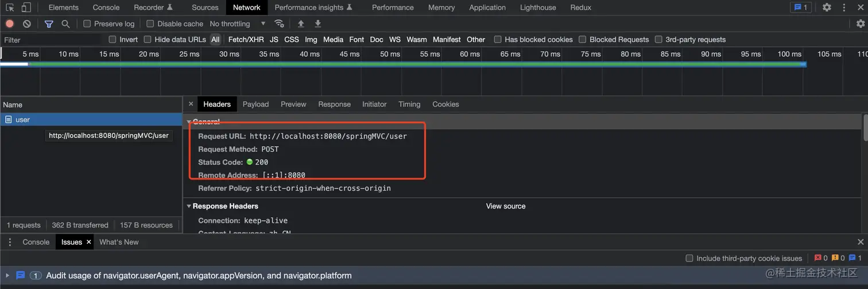Activate the inspect element picker icon
868x289 pixels.
point(10,7)
